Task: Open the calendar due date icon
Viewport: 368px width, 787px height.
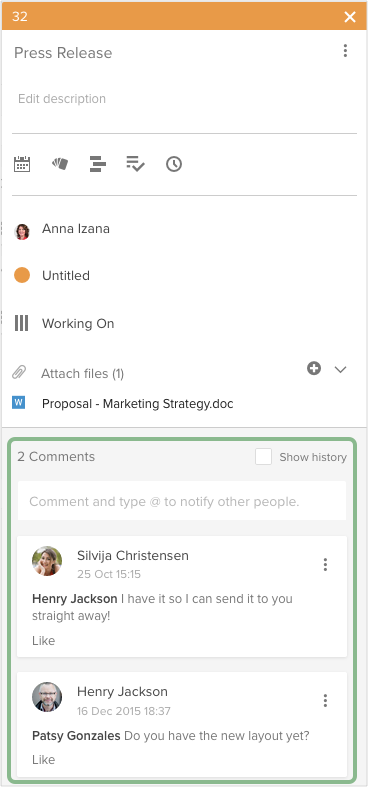Action: 22,164
